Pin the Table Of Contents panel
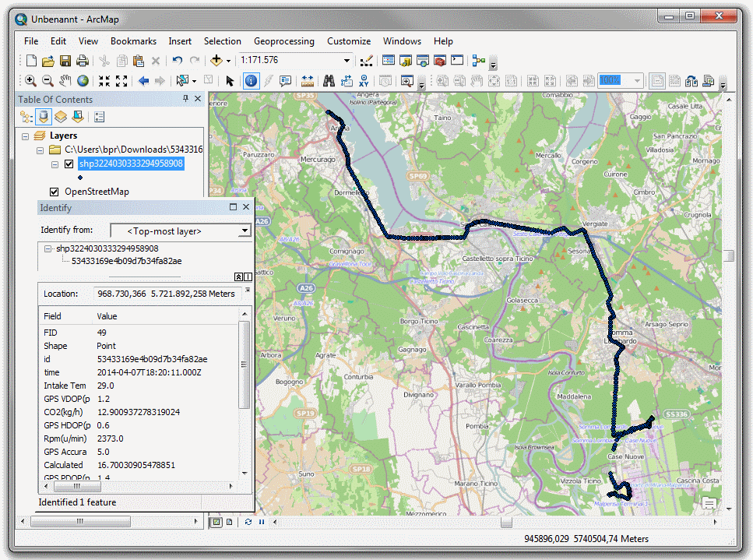The image size is (753, 560). pos(185,98)
